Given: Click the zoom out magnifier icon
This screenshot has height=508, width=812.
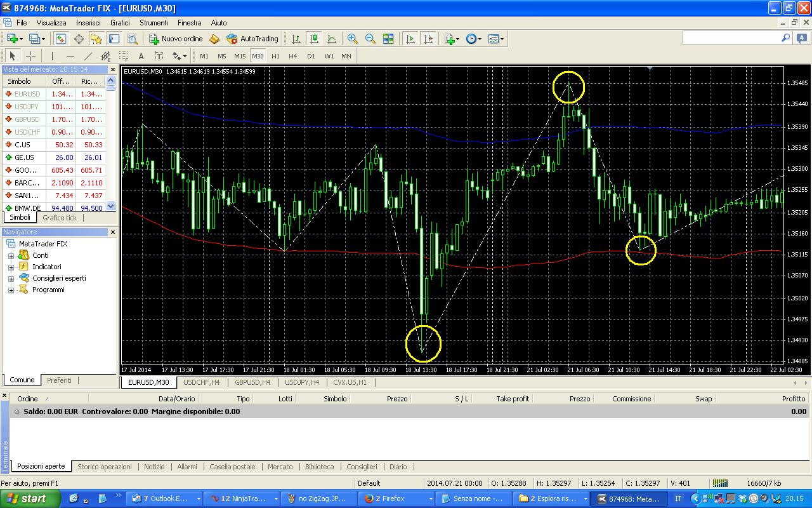Looking at the screenshot, I should 370,39.
